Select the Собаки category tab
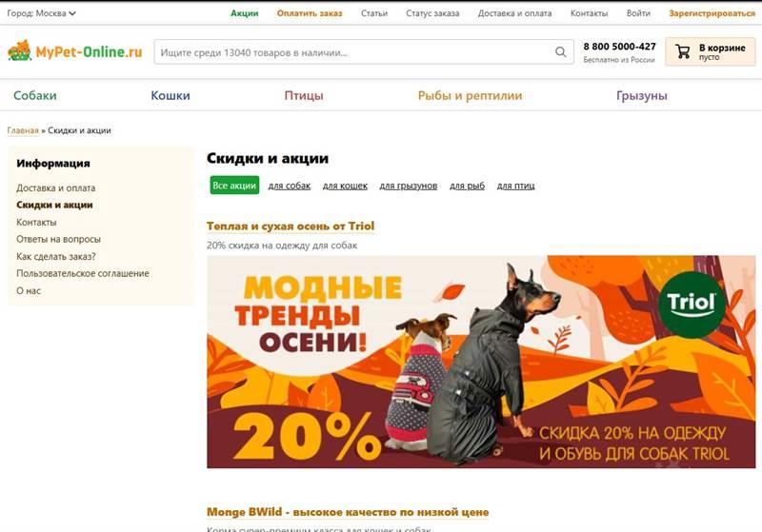 point(35,95)
